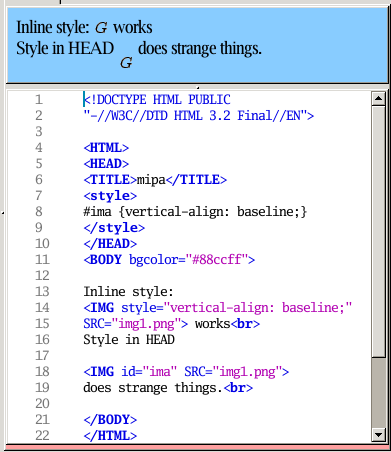Click the lowered G image after "Style in HEAD"
The width and height of the screenshot is (391, 452).
126,62
